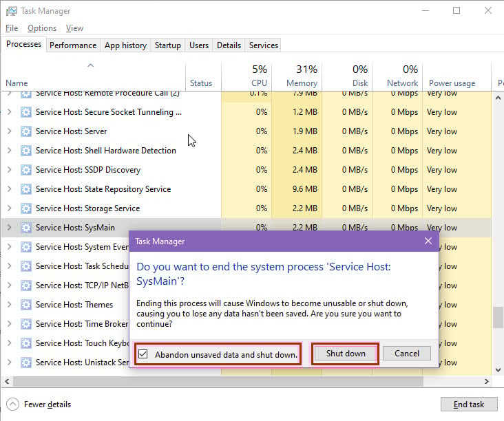
Task: Switch to the Performance tab
Action: tap(73, 45)
